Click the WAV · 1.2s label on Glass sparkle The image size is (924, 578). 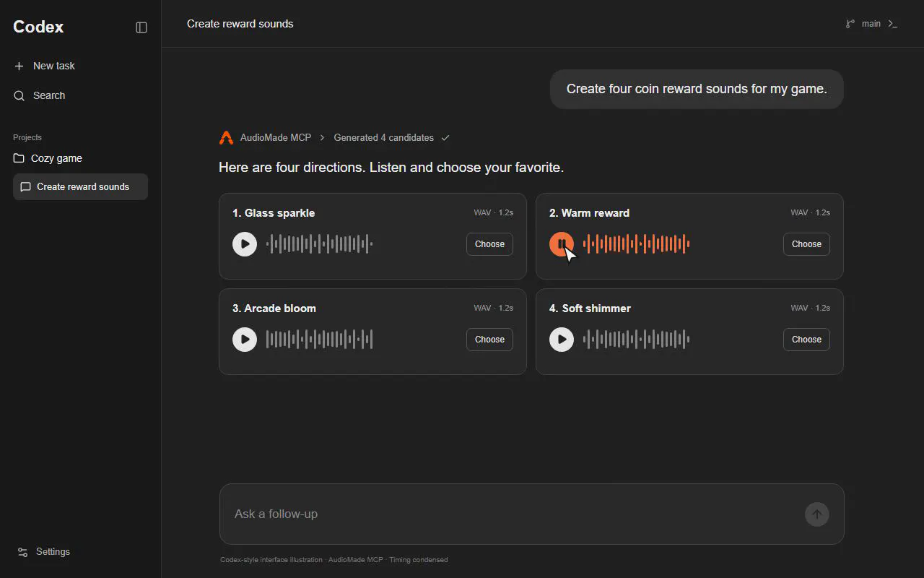493,212
